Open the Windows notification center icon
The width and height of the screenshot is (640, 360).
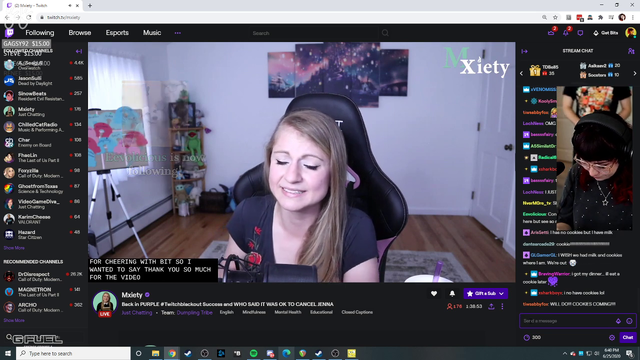[x=630, y=353]
